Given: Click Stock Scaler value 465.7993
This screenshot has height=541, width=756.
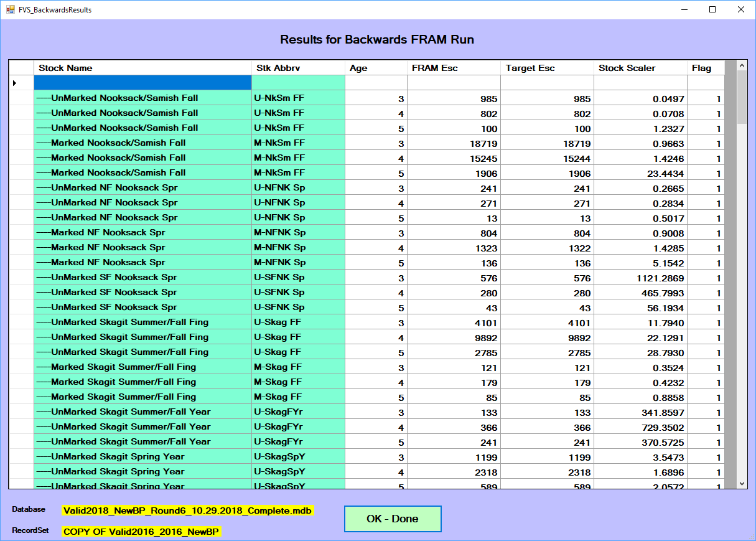Looking at the screenshot, I should (x=664, y=293).
